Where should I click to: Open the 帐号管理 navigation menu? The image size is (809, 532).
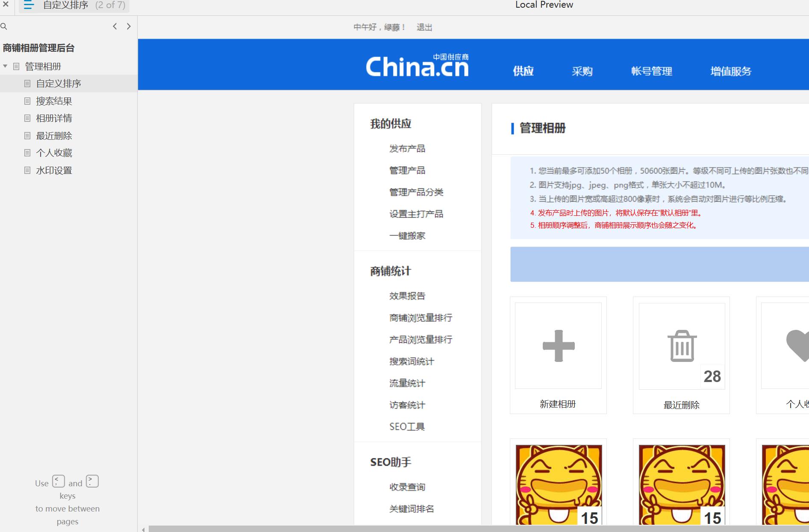tap(652, 71)
